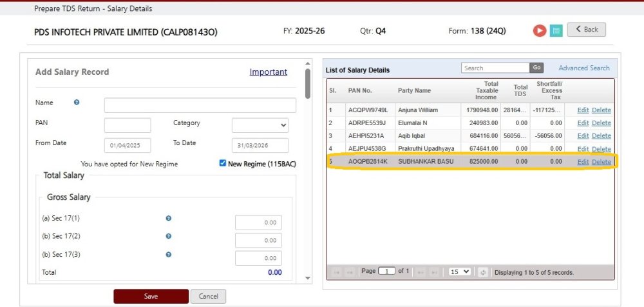This screenshot has height=307, width=644.
Task: Edit Prakruthi Upadhyaya's salary record
Action: pyautogui.click(x=583, y=148)
